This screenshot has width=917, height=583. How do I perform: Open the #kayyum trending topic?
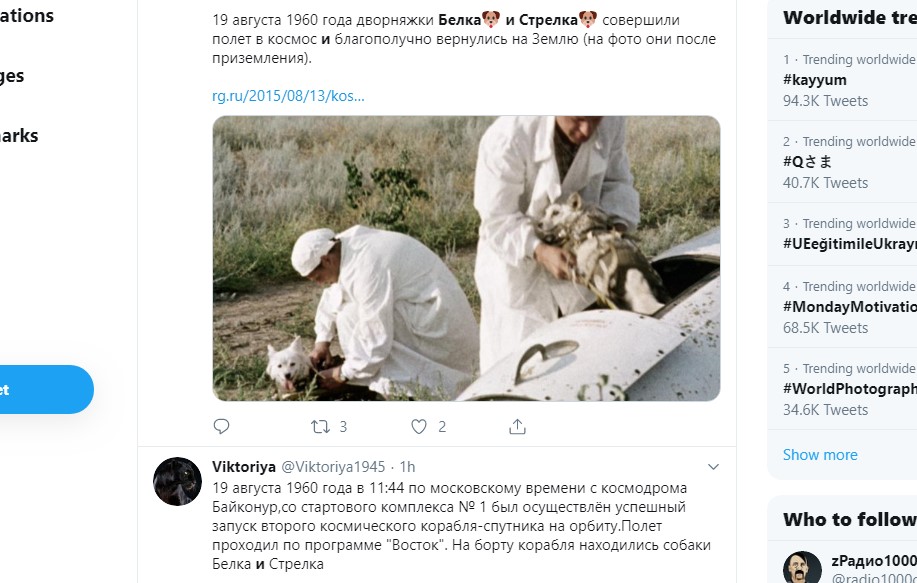coord(815,80)
